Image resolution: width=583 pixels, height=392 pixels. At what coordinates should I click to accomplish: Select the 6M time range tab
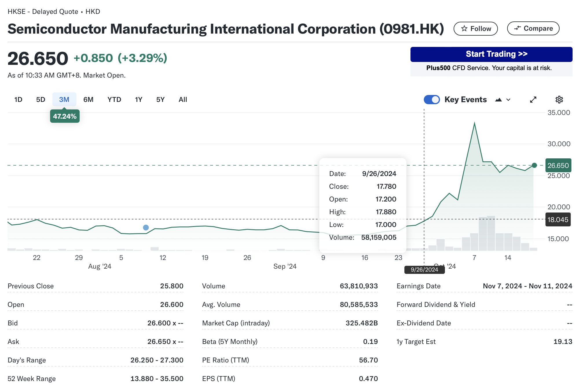click(88, 100)
